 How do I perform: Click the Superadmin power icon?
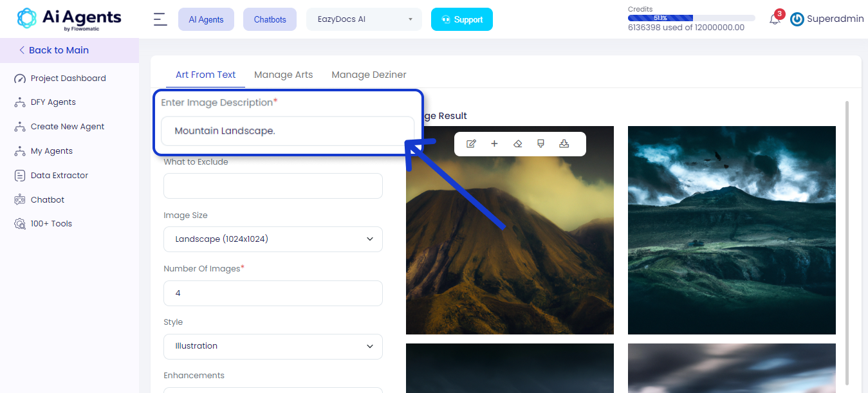[x=797, y=19]
